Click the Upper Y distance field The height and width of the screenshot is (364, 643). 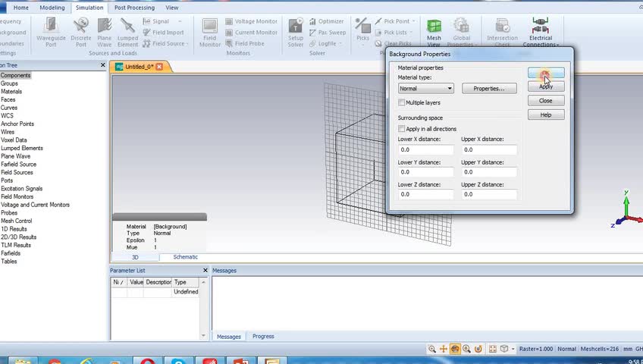click(489, 172)
